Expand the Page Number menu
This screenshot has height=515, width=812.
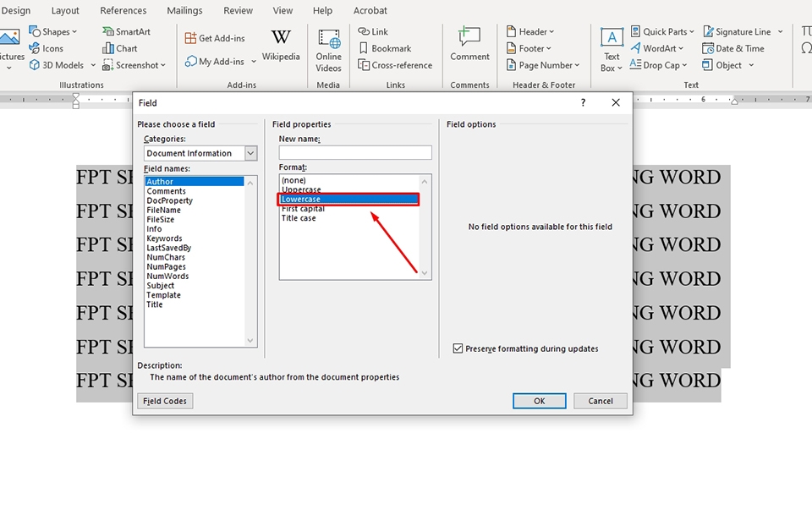543,65
